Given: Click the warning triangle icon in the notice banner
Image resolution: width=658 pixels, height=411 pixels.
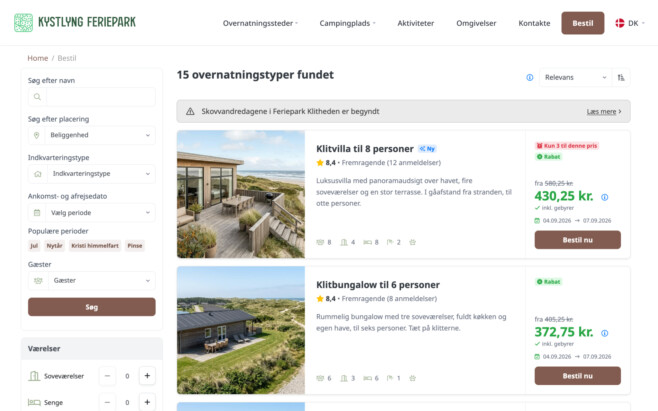Looking at the screenshot, I should click(190, 112).
